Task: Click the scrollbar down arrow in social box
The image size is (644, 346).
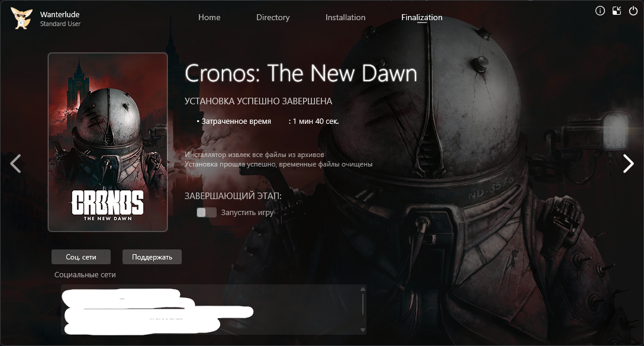Action: tap(363, 329)
